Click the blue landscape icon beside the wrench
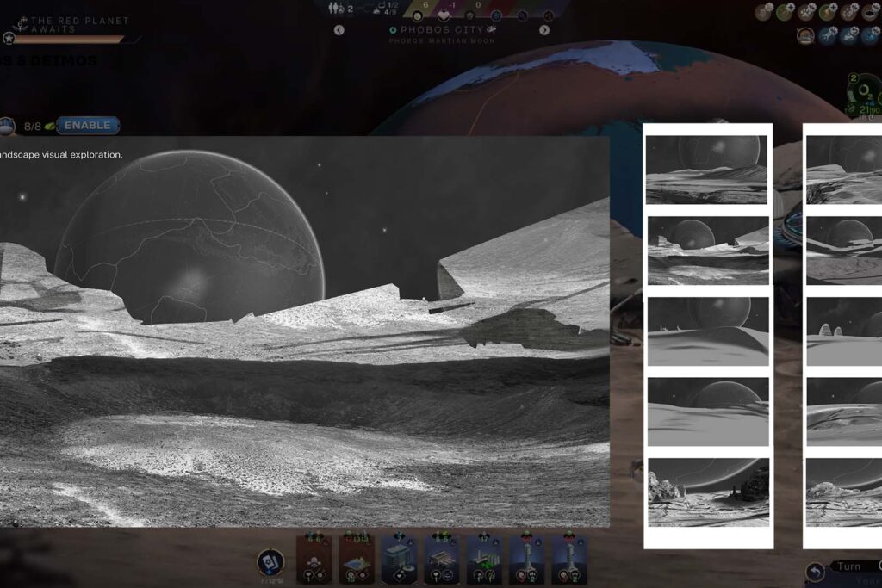 tap(850, 36)
